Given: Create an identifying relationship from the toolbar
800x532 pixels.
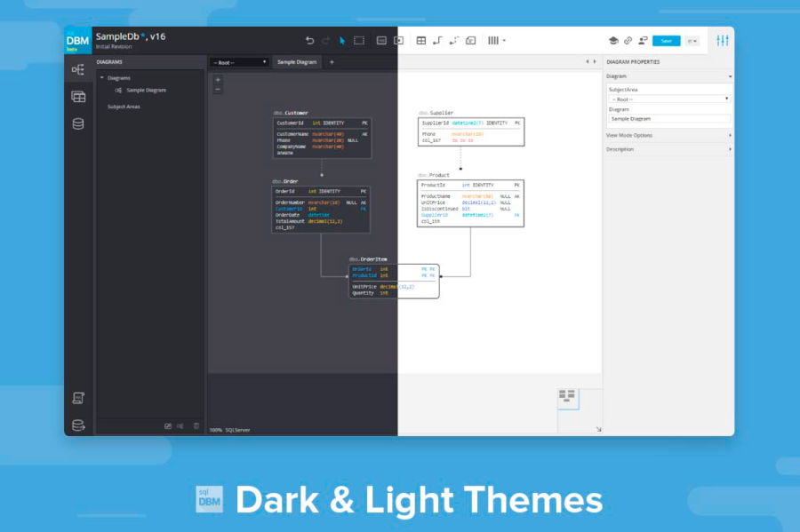Looking at the screenshot, I should pyautogui.click(x=436, y=40).
